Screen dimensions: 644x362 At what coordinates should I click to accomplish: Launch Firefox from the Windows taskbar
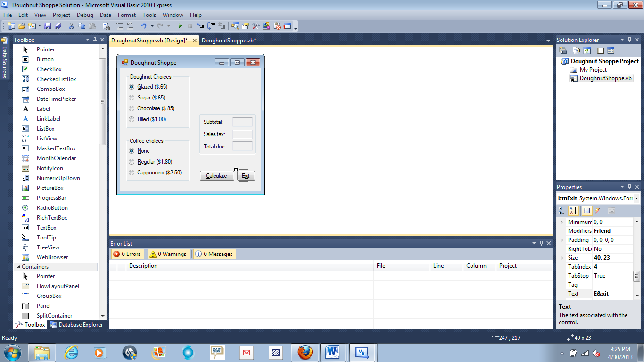click(x=305, y=352)
